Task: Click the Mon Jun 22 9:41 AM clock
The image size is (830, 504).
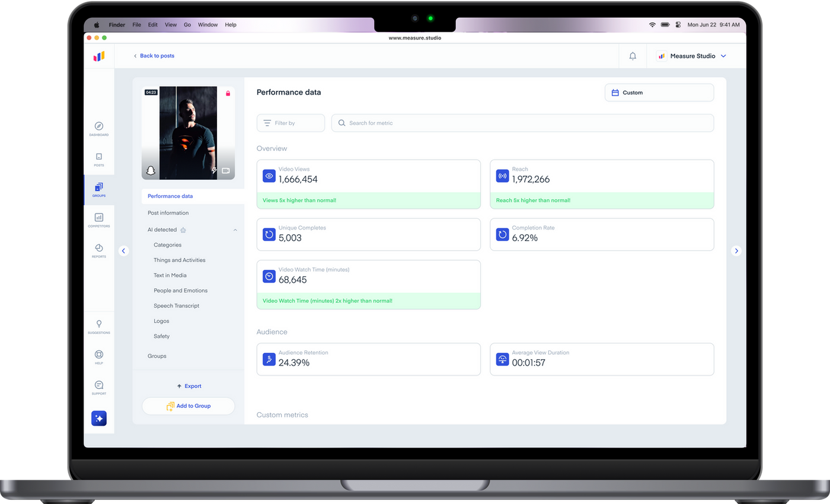Action: click(x=714, y=25)
